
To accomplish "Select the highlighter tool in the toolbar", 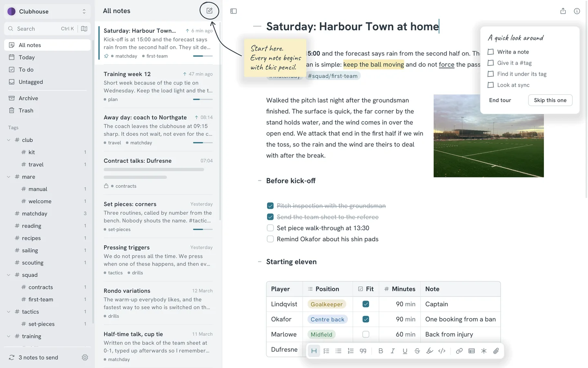I will pos(430,351).
